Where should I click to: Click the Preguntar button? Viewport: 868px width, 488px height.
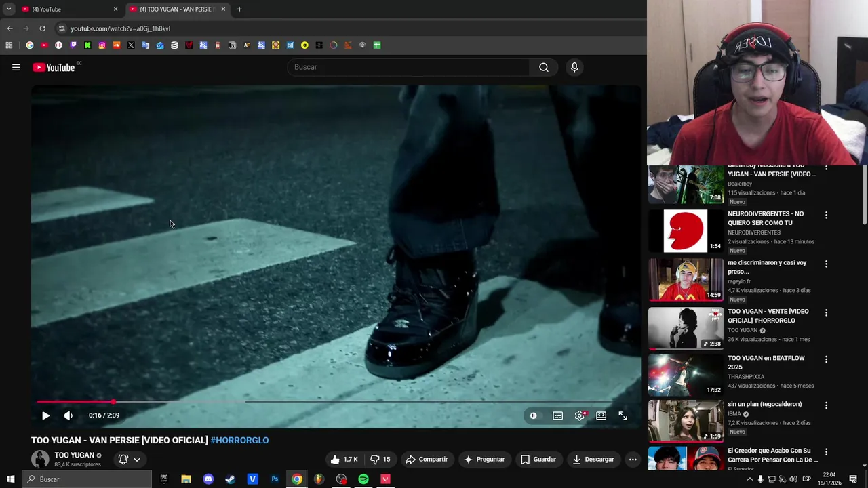[x=484, y=459]
